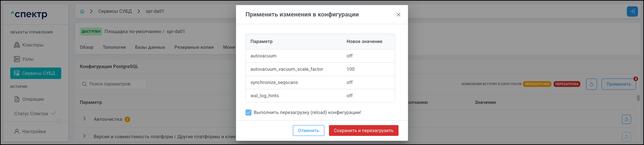This screenshot has height=145, width=644.
Task: Click the logout icon in top-right corner
Action: pos(632,11)
